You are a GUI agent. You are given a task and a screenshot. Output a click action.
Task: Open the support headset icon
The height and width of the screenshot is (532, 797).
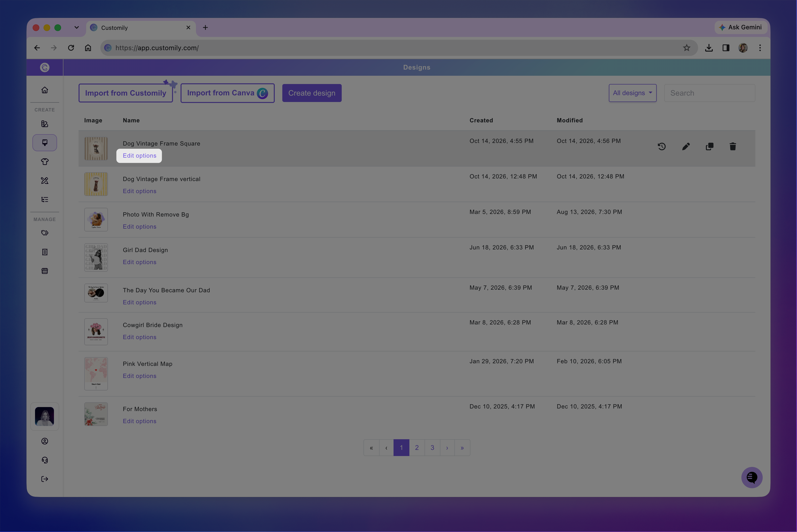(45, 460)
